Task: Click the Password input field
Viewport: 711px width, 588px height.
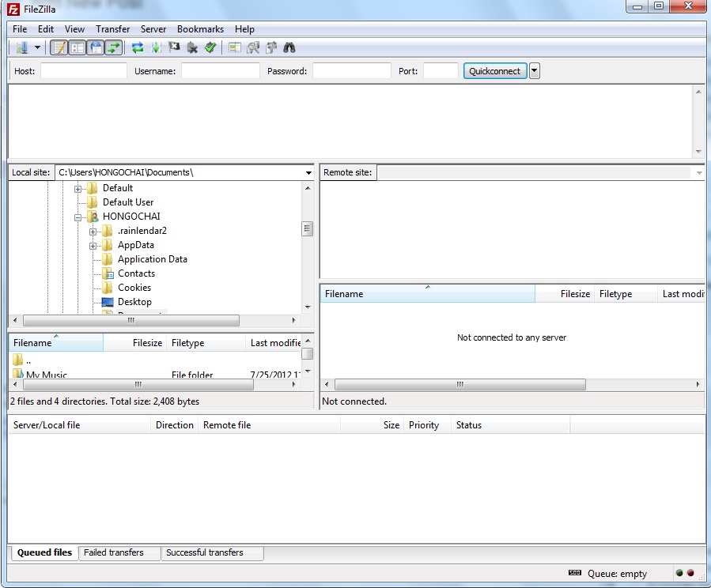Action: (x=351, y=71)
